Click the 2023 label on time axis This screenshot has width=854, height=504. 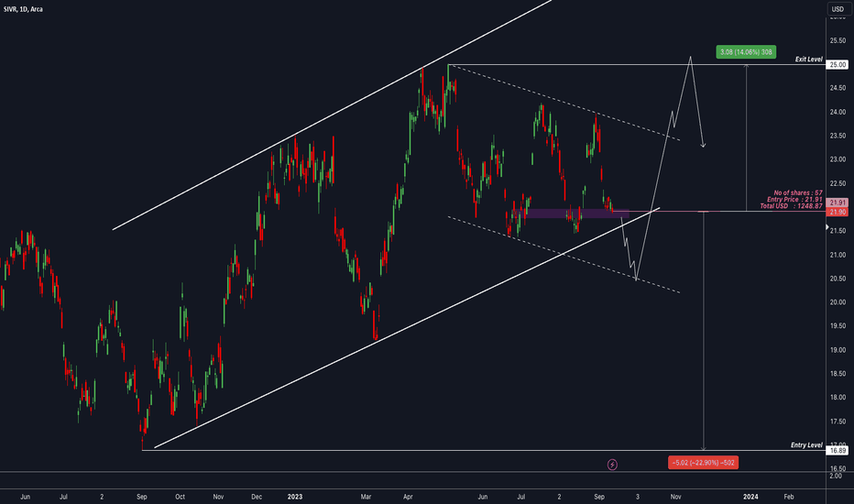295,497
